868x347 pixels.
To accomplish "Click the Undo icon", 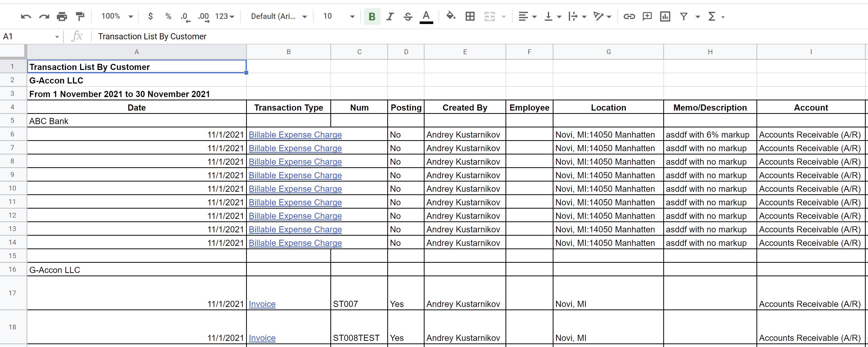I will point(26,17).
